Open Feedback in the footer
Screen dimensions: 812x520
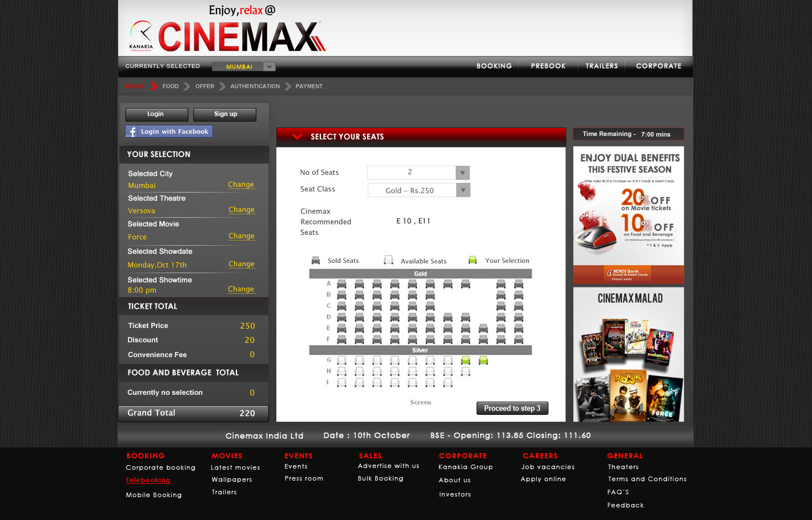[625, 505]
